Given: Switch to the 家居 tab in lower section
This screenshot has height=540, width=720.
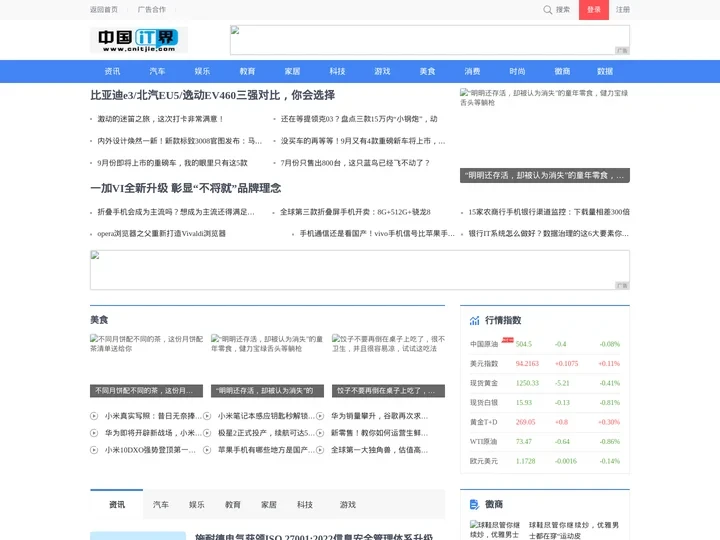Looking at the screenshot, I should pos(269,505).
